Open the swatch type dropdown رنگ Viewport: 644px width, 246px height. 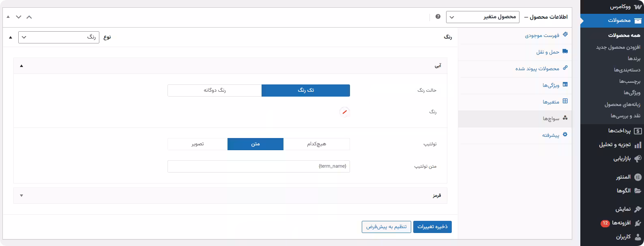[x=59, y=37]
